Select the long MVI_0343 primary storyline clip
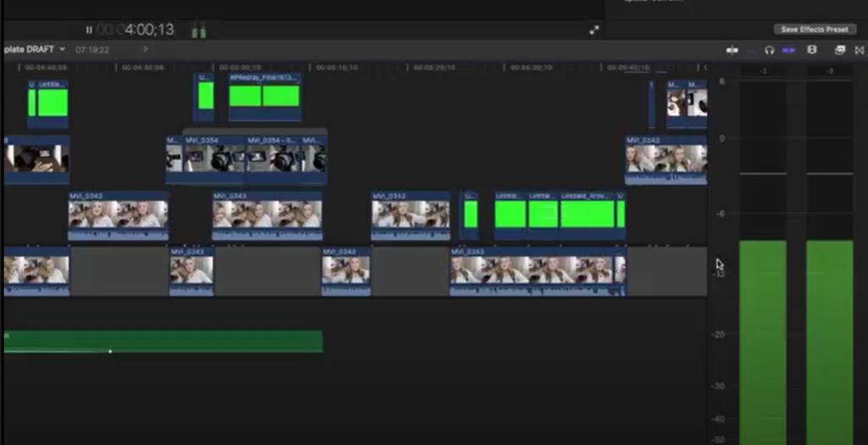Image resolution: width=868 pixels, height=445 pixels. [x=537, y=272]
